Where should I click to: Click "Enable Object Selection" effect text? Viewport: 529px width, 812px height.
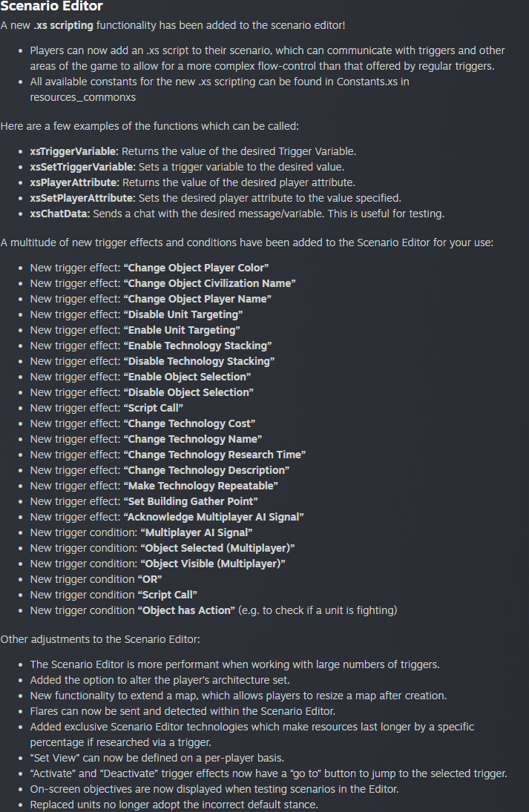(x=187, y=377)
